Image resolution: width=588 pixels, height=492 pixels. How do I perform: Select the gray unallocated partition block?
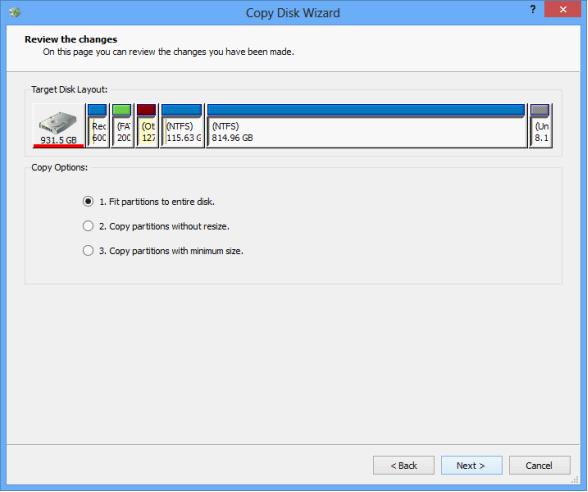[540, 126]
